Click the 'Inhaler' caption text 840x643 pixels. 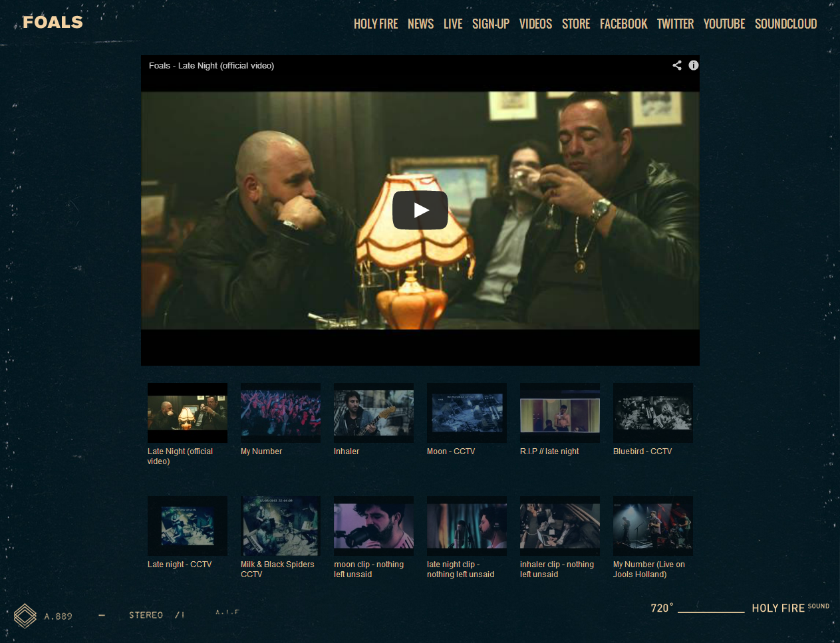pos(347,451)
